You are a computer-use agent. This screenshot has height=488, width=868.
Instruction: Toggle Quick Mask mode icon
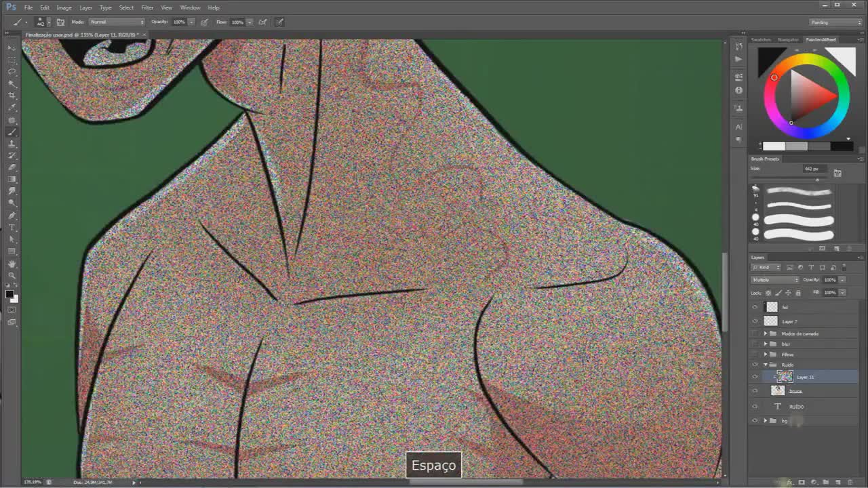tap(12, 310)
